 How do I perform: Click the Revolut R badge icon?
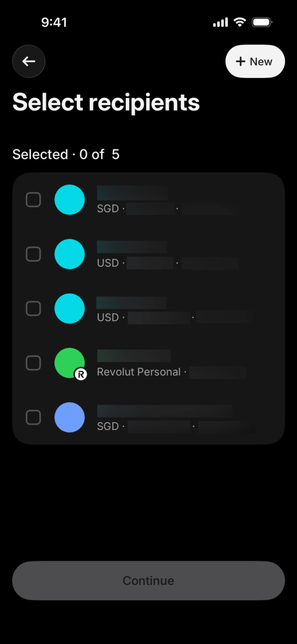pos(81,374)
